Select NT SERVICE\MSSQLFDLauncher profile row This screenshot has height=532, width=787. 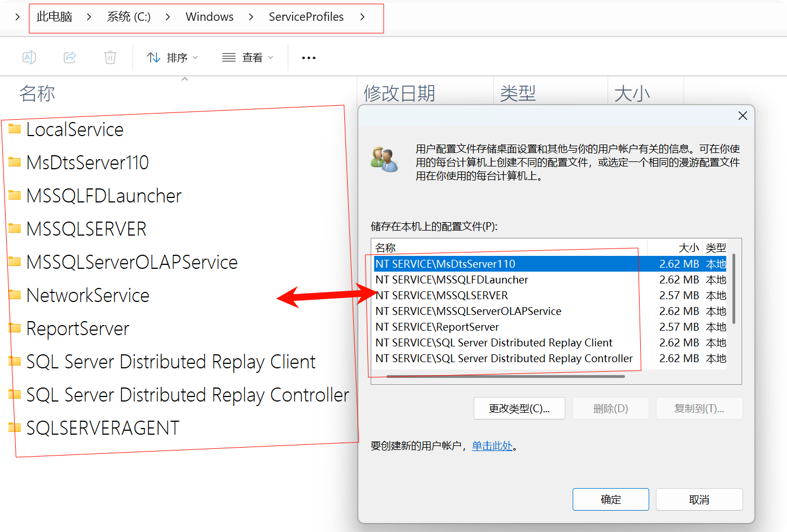[550, 279]
